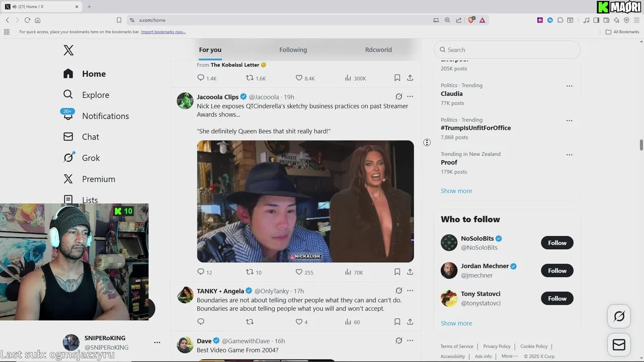This screenshot has width=644, height=362.
Task: Open TANKY Angela profile avatar
Action: 185,295
